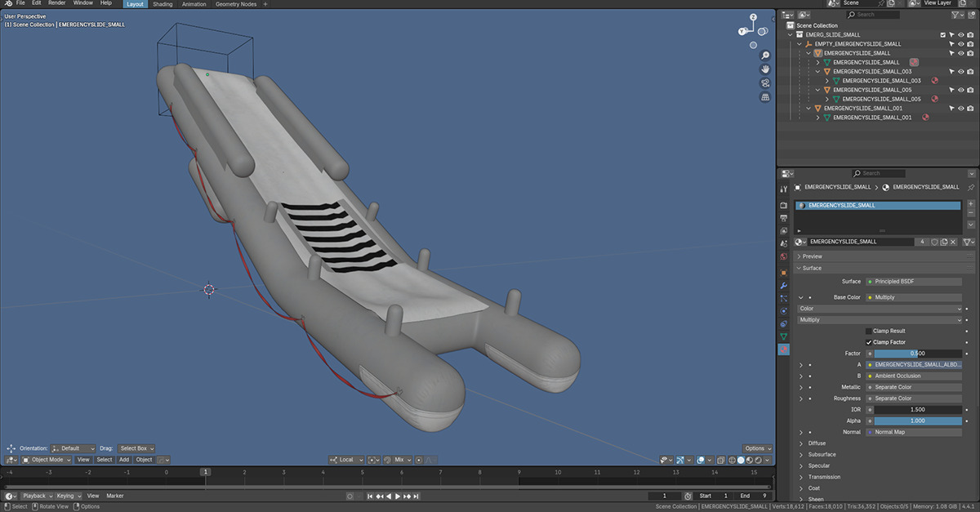Duplicate material with new-copy icon
The height and width of the screenshot is (512, 980).
tap(944, 242)
